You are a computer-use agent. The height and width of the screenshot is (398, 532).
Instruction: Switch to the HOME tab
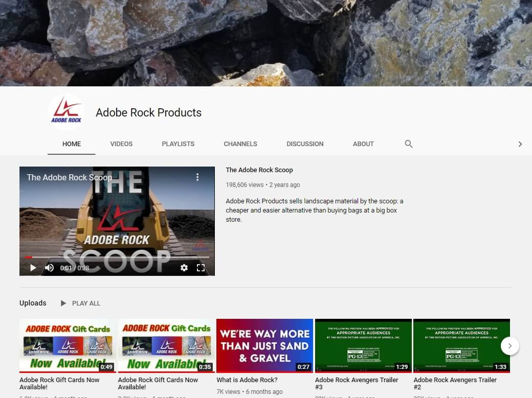click(x=71, y=144)
